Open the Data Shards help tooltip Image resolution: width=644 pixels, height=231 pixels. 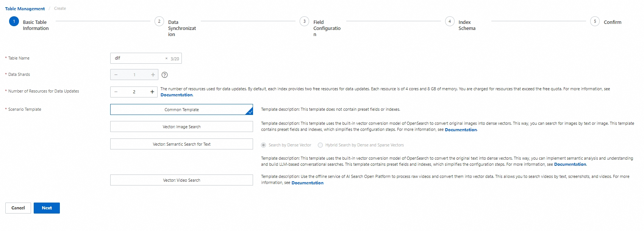pos(165,75)
